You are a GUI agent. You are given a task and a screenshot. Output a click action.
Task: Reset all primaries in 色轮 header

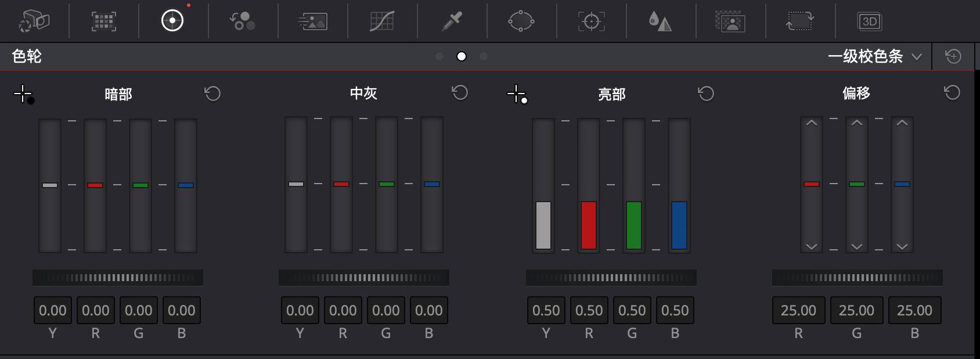(953, 56)
